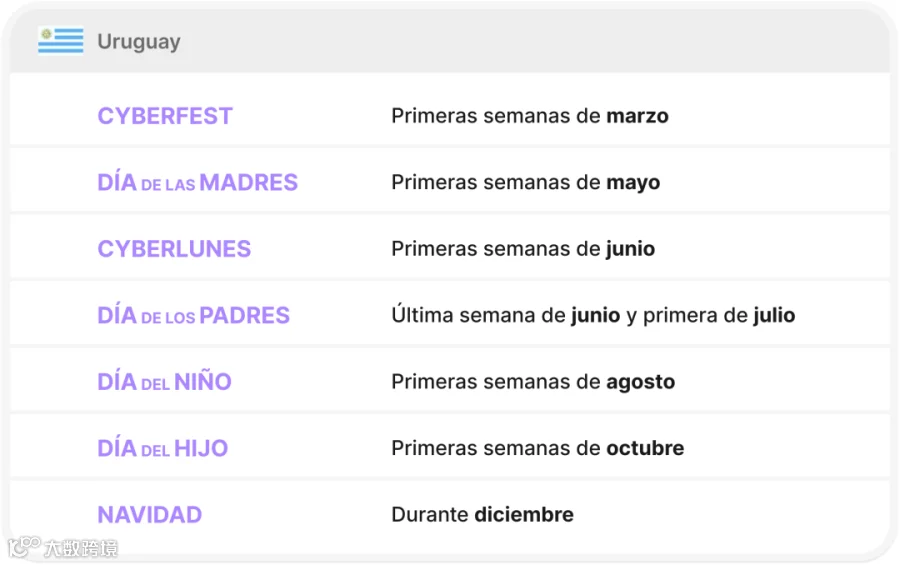900x565 pixels.
Task: Click the 'Durante diciembre' description
Action: tap(482, 515)
